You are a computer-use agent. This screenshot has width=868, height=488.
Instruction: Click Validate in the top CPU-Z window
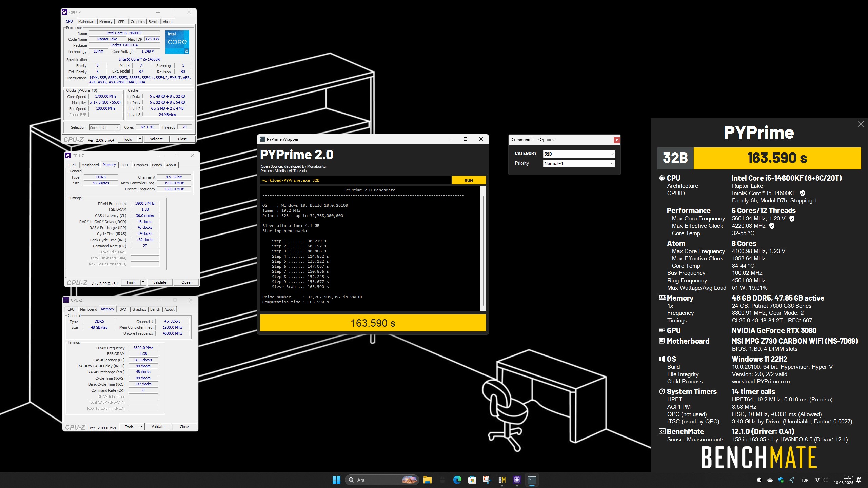156,139
